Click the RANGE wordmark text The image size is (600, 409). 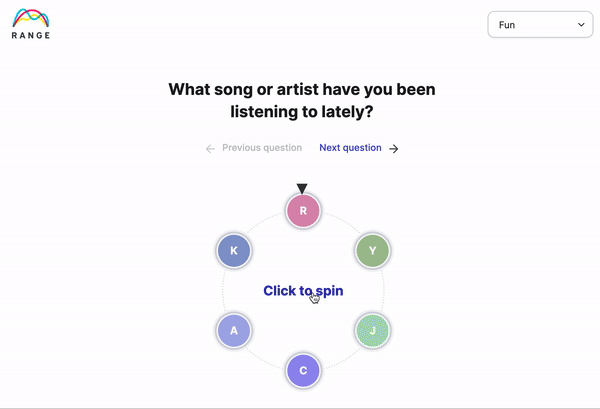click(x=31, y=36)
